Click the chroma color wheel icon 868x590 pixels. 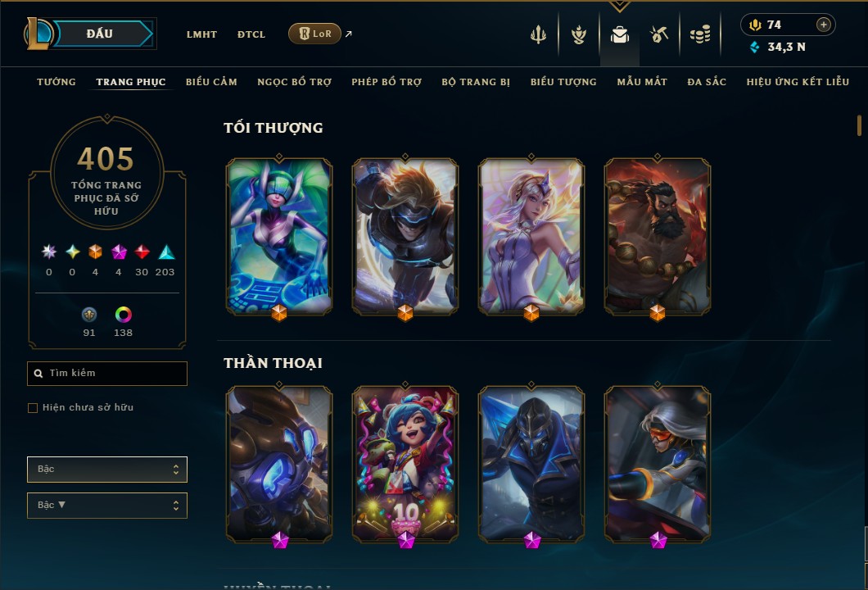pos(123,315)
